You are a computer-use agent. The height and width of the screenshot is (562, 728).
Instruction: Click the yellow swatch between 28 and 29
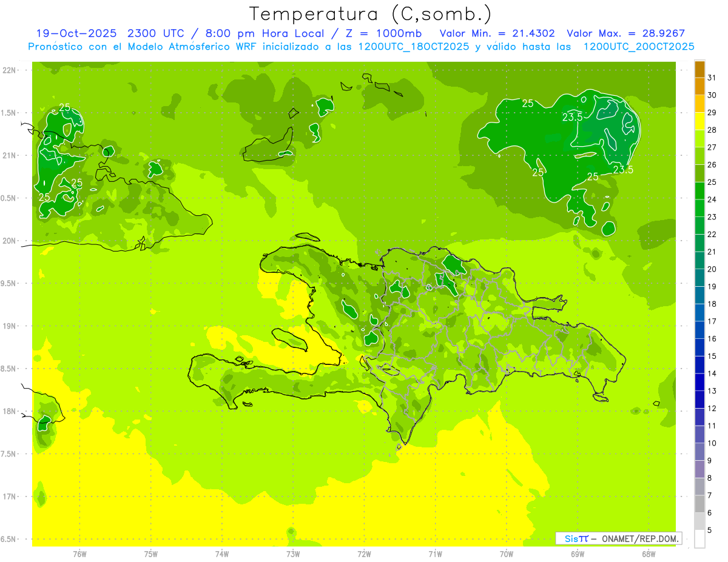[x=699, y=121]
